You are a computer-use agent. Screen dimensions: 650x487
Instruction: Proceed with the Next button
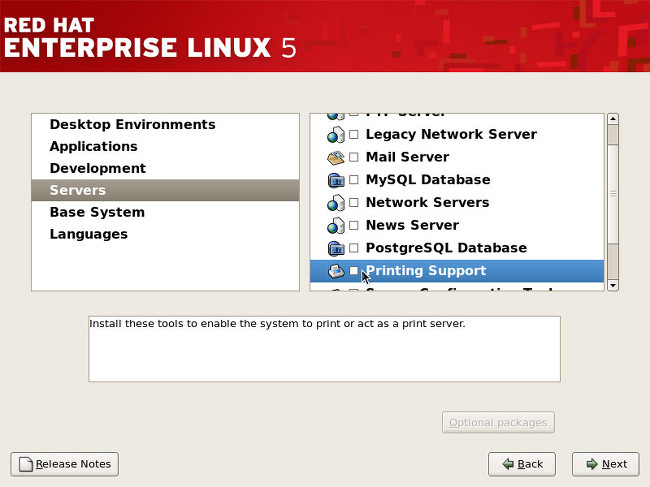(606, 464)
